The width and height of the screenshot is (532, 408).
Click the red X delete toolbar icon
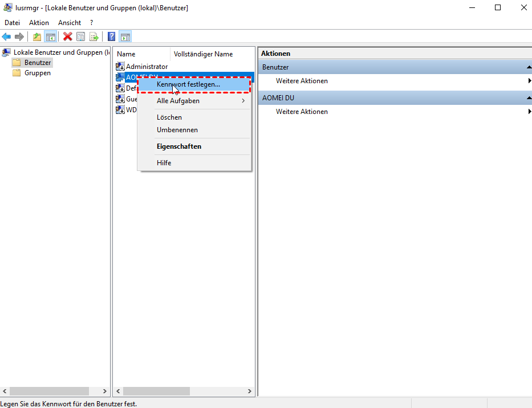[x=67, y=36]
